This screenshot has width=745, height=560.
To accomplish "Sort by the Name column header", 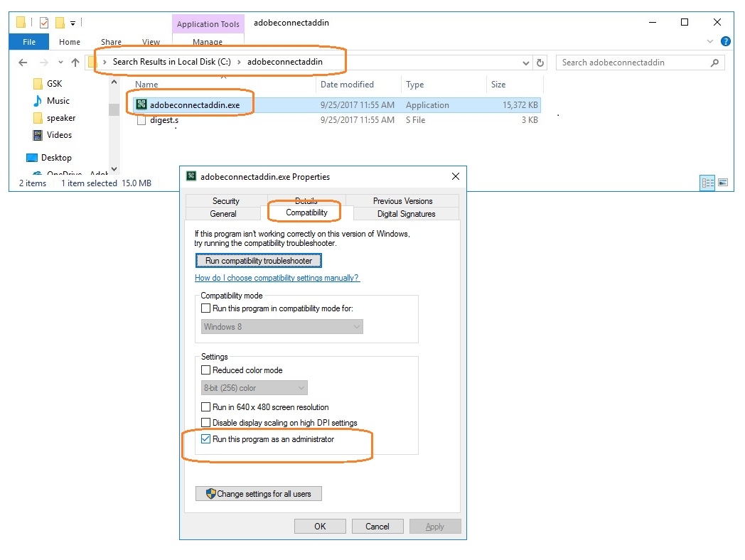I will tap(146, 85).
